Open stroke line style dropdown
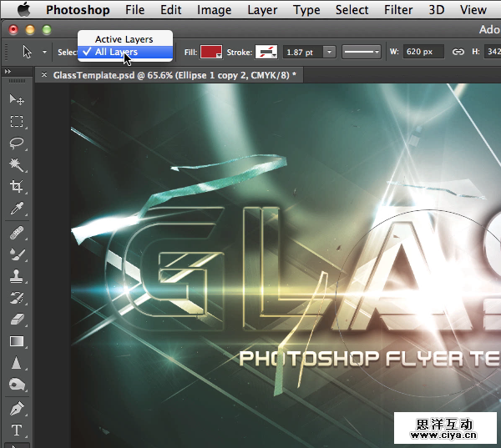Viewport: 501px width, 448px height. 361,52
